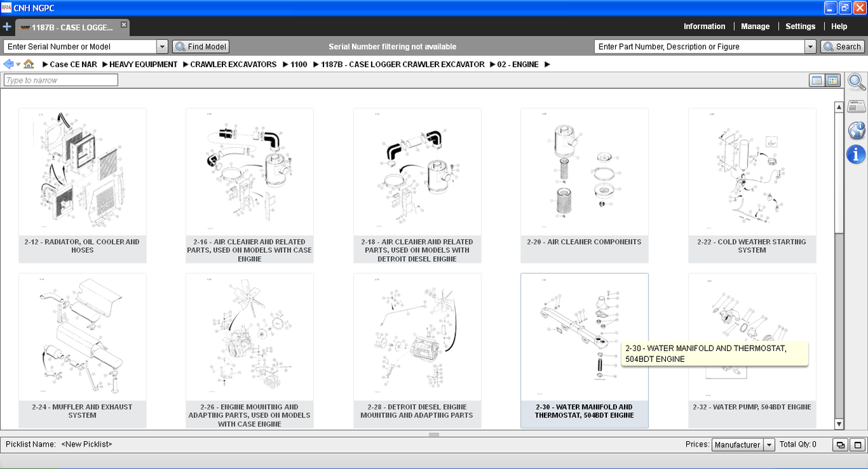Click the Total Qty: 0 label

pos(798,445)
